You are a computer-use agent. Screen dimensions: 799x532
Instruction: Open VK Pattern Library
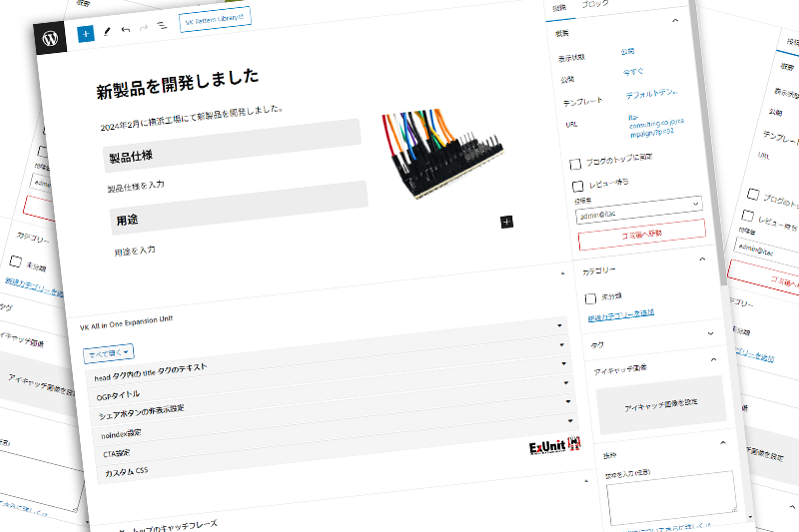(x=215, y=20)
